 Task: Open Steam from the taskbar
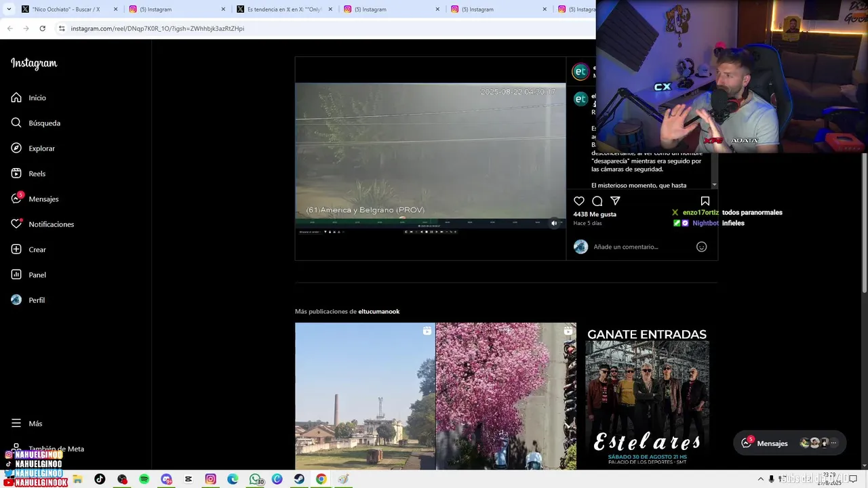[x=299, y=479]
